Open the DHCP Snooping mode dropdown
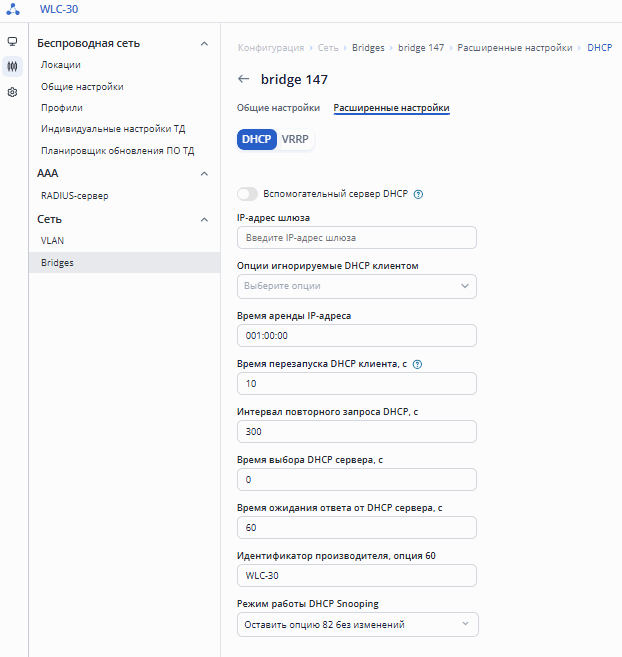Image resolution: width=622 pixels, height=657 pixels. pos(357,625)
